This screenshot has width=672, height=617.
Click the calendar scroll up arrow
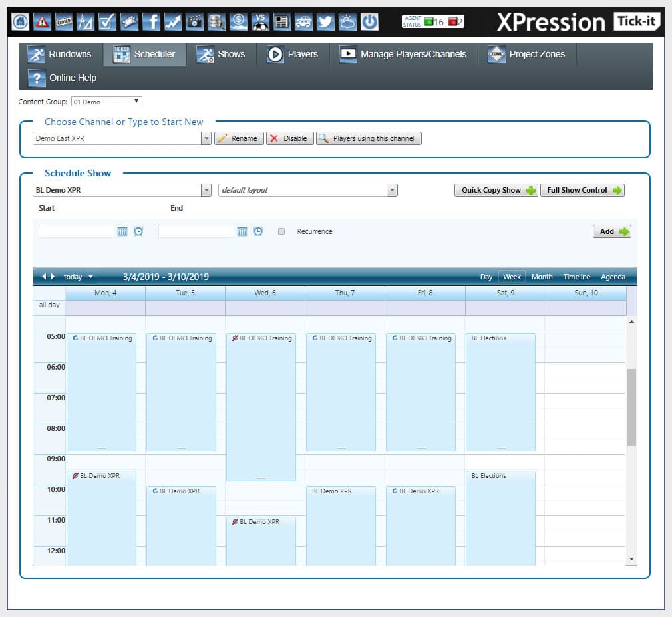click(631, 322)
